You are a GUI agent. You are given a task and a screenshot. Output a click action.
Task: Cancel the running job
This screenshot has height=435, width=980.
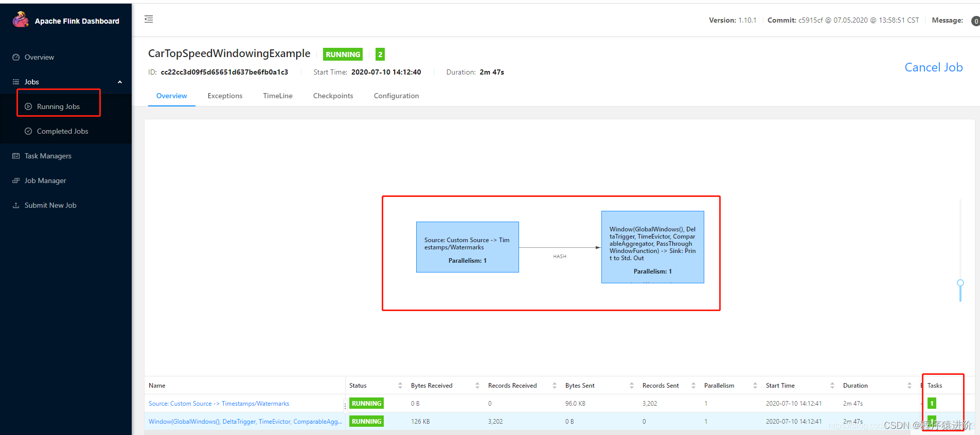[934, 67]
